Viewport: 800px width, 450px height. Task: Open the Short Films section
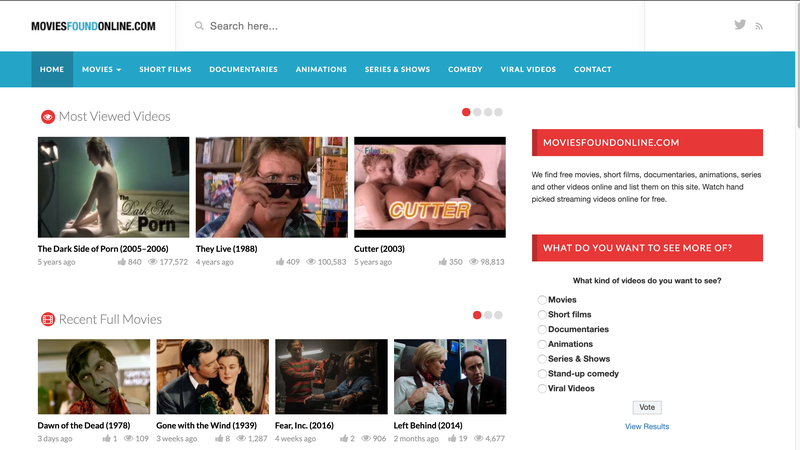pyautogui.click(x=165, y=69)
